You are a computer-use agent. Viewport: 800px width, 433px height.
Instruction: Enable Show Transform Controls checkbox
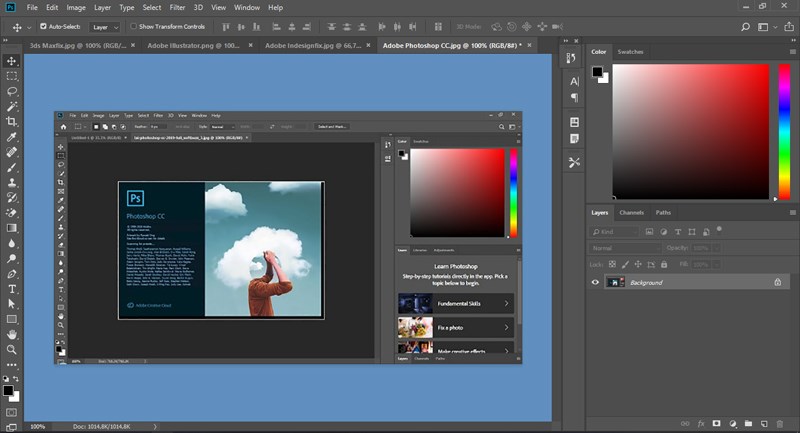134,27
